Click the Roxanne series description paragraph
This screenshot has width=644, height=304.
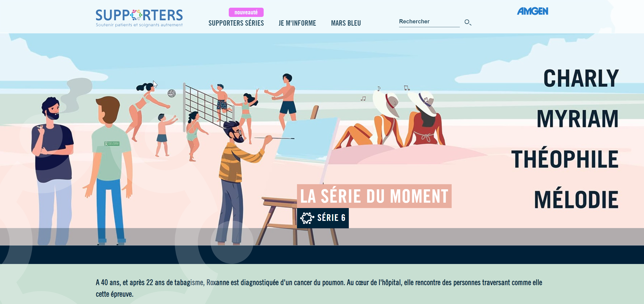[x=319, y=288]
